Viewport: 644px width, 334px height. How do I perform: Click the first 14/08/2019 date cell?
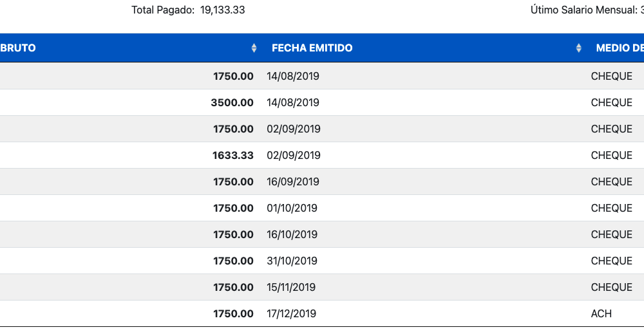click(293, 77)
